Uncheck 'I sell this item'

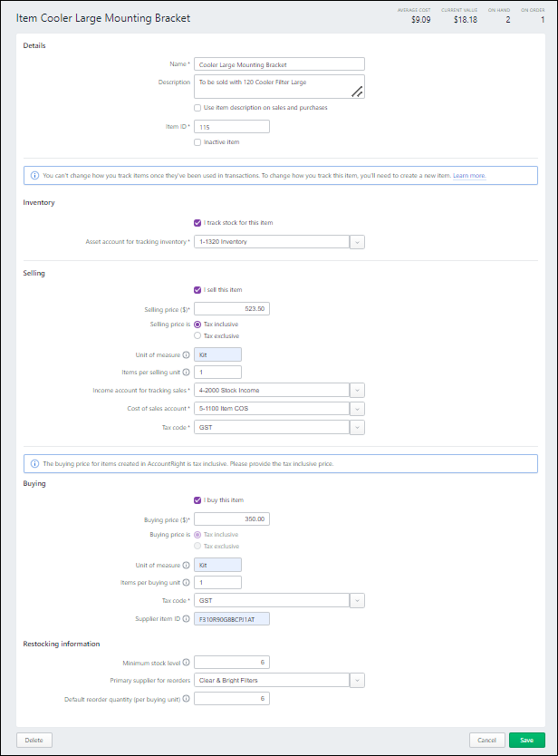(197, 289)
